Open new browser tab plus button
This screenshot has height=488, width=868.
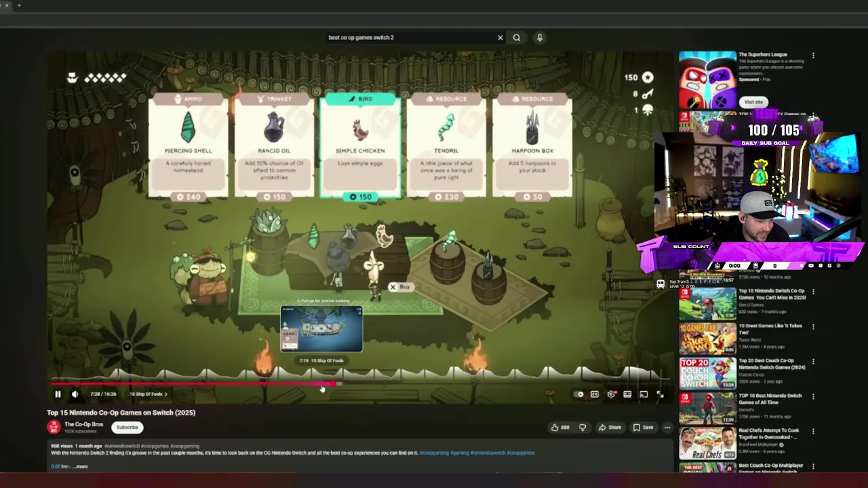19,5
